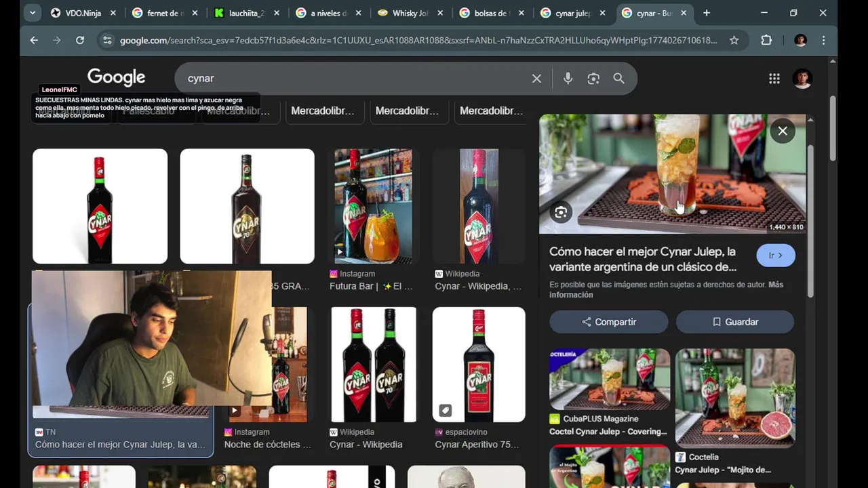This screenshot has width=868, height=488.
Task: Open the tab search dropdown arrow
Action: tap(32, 13)
